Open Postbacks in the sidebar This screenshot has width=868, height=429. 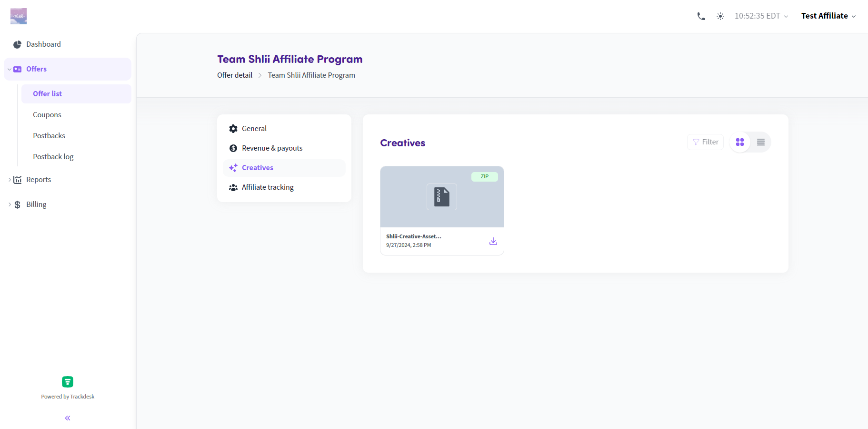(x=76, y=136)
